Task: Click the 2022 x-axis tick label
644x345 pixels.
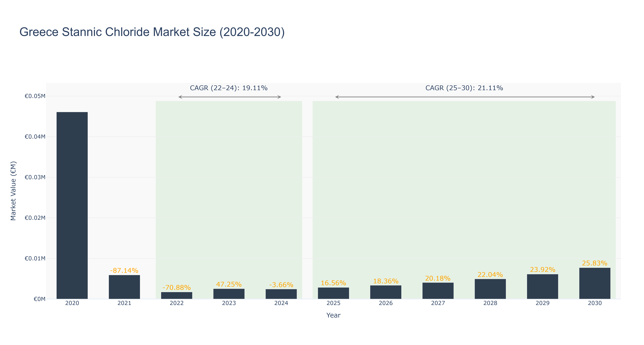Action: [x=177, y=303]
